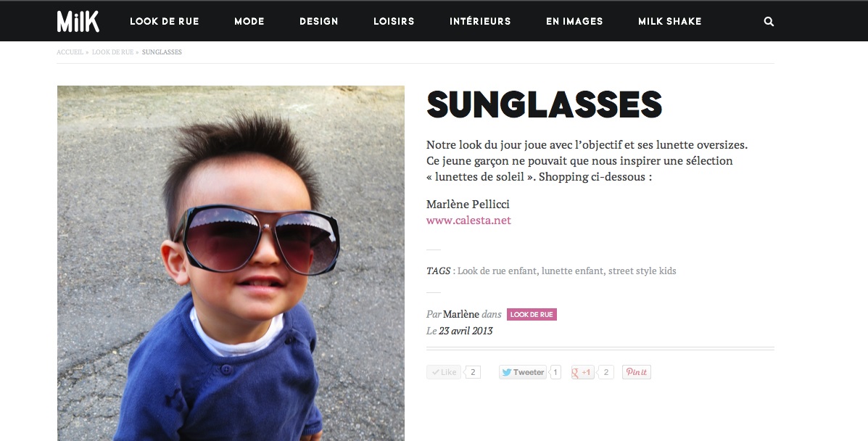Click the pink LOOK DE RUE category badge
868x441 pixels.
click(532, 315)
